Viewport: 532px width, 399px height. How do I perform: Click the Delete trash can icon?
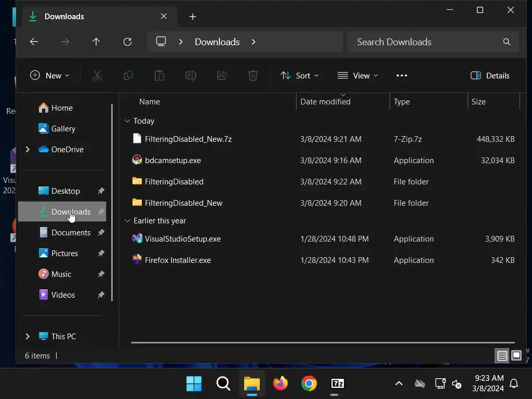(x=253, y=75)
